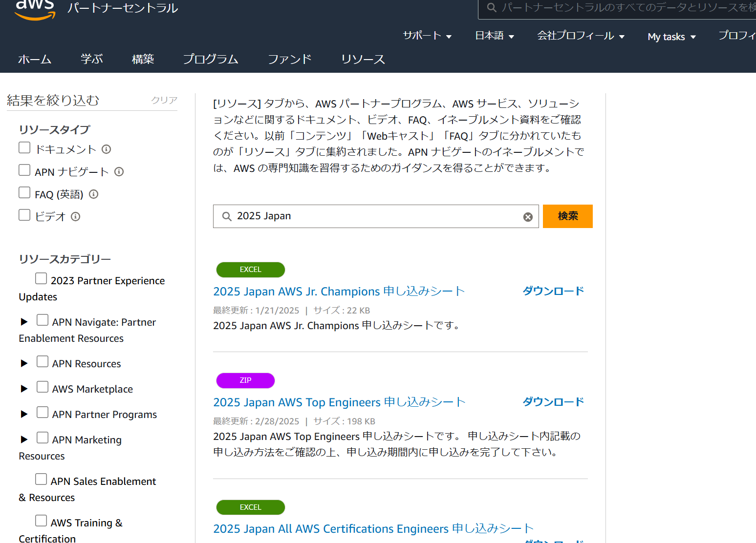Expand the APN Marketing Resources tree
The width and height of the screenshot is (756, 543).
click(x=24, y=439)
